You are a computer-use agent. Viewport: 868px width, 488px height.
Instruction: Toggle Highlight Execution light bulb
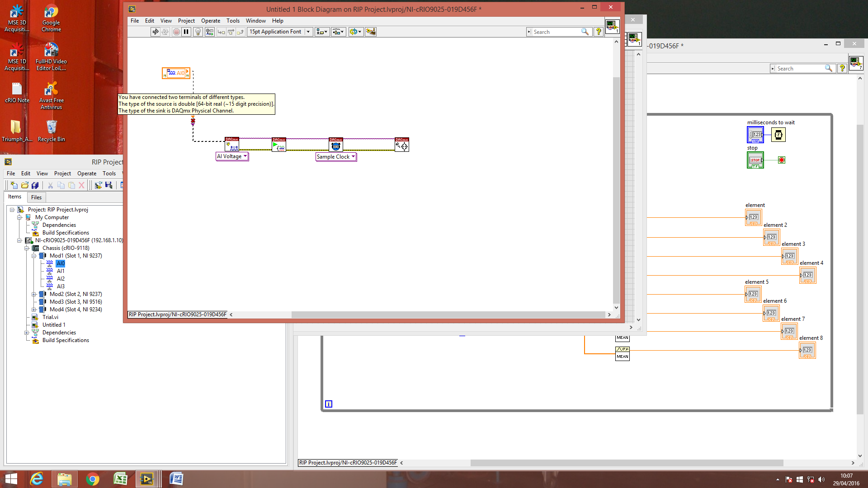(x=198, y=32)
